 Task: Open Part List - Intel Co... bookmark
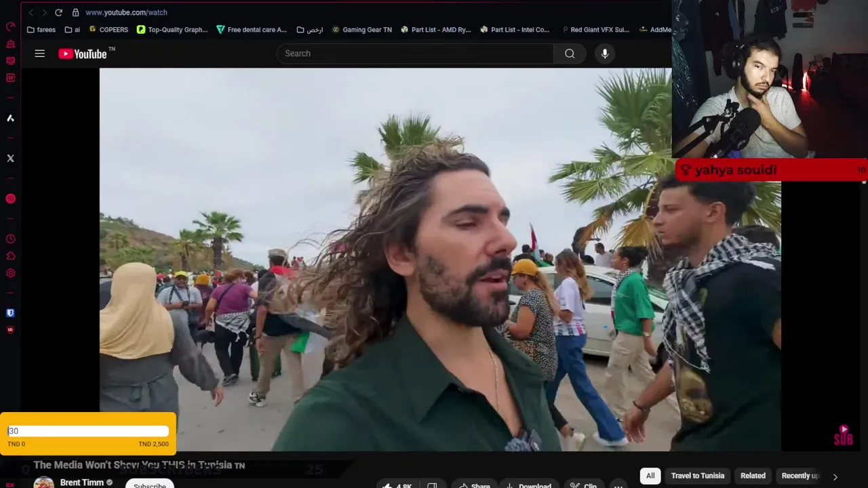pyautogui.click(x=515, y=30)
